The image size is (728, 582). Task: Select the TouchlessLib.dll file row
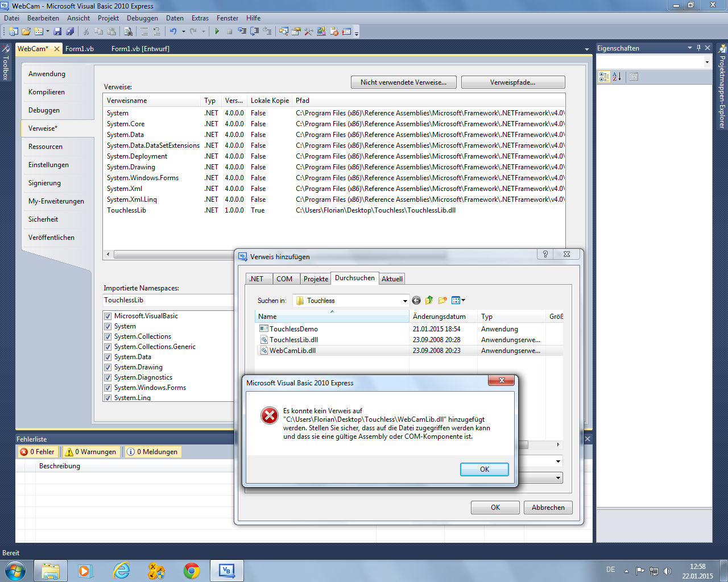(409, 340)
